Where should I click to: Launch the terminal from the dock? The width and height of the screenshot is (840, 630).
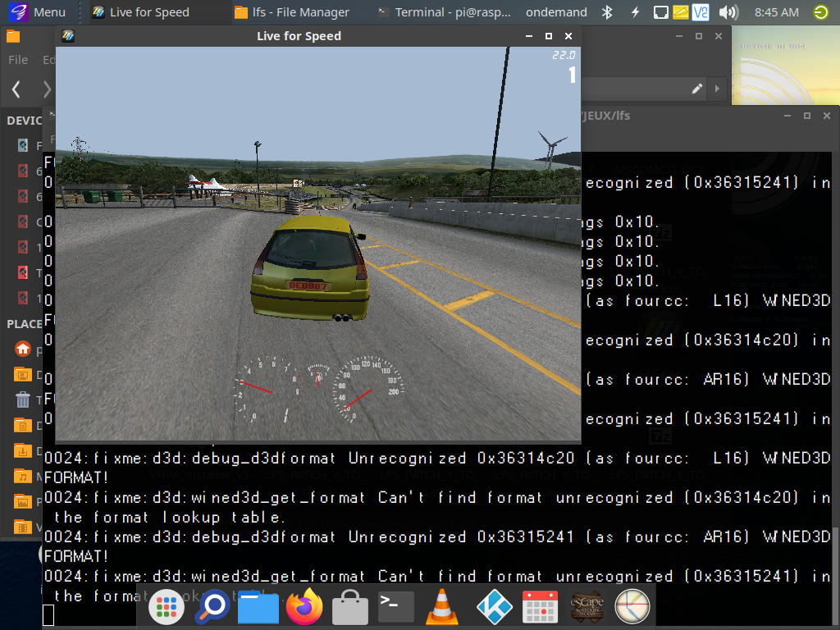click(396, 606)
